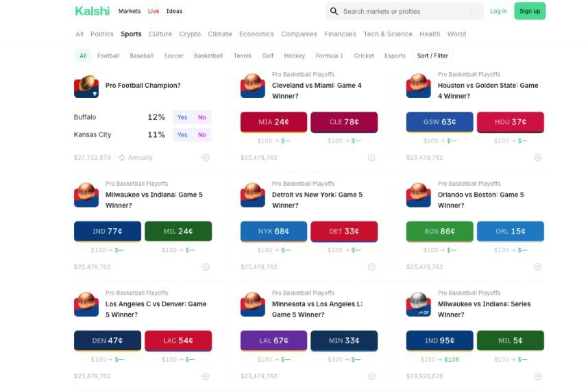
Task: Open Pro Football Champion? market title
Action: tap(143, 86)
